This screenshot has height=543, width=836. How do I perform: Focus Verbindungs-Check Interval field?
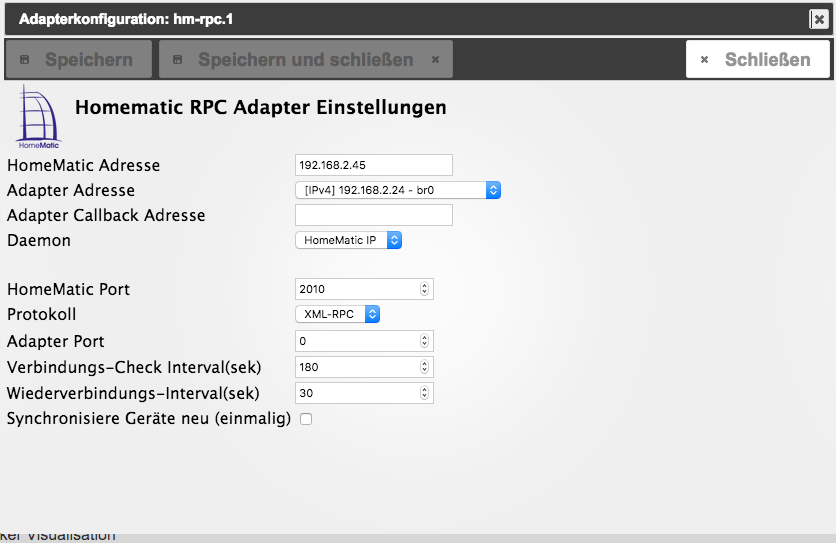coord(364,367)
